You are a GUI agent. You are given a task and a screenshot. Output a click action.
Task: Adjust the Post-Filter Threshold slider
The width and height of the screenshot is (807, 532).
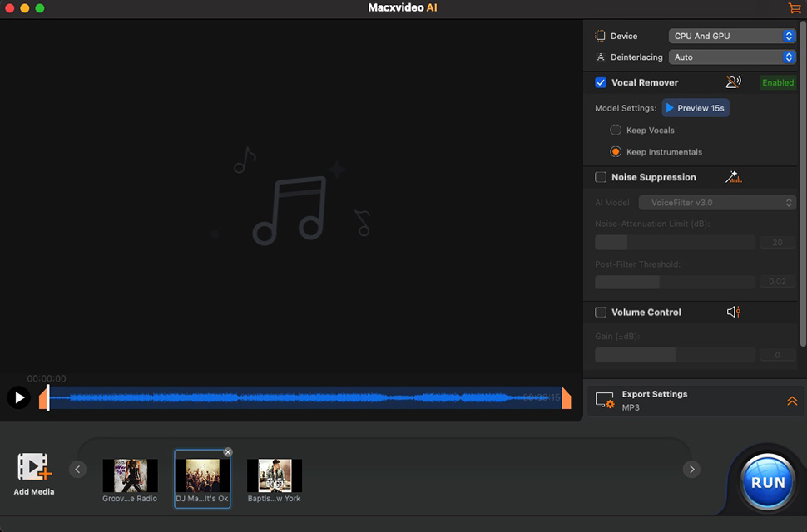click(x=675, y=282)
